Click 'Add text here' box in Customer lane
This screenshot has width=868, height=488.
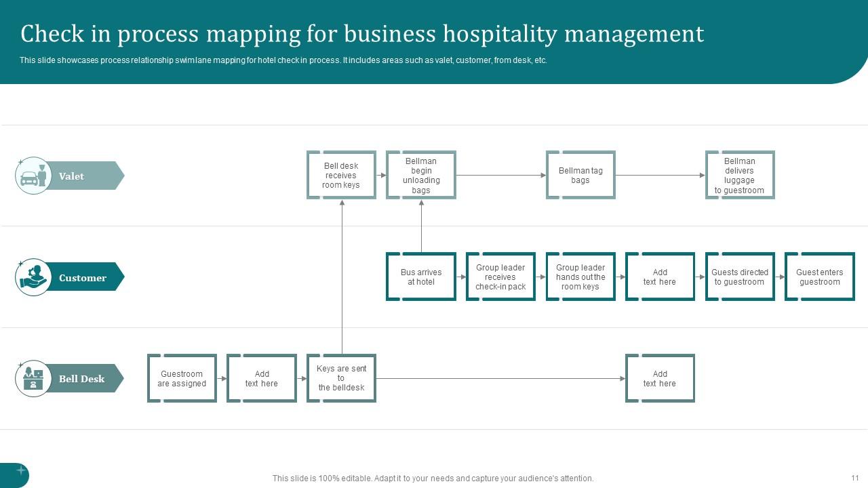660,277
